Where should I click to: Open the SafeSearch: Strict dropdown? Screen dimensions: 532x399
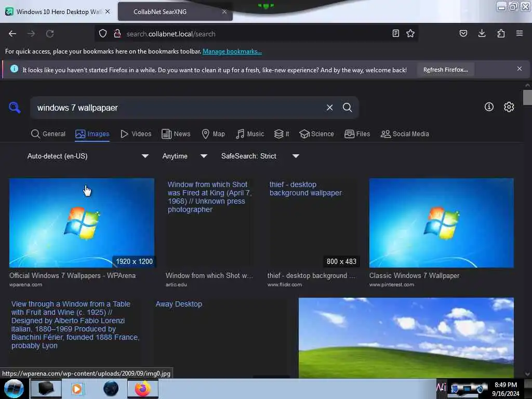click(260, 156)
